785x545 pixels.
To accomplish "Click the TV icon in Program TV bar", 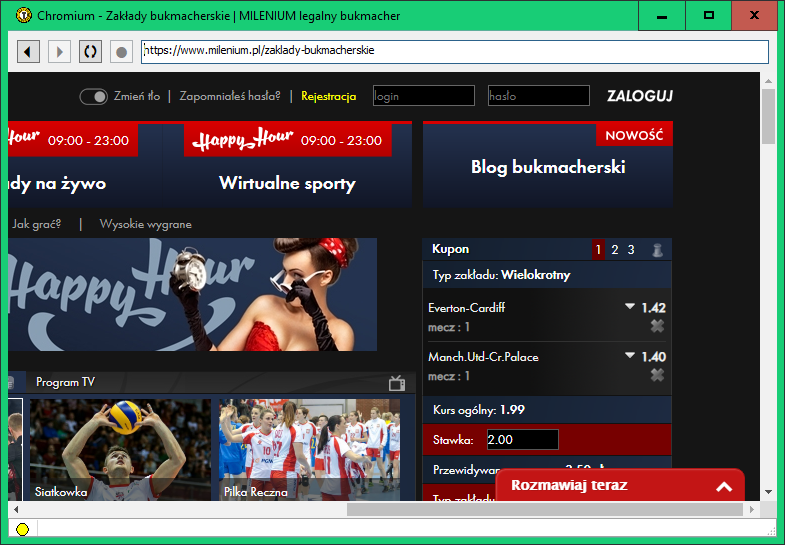I will point(397,383).
